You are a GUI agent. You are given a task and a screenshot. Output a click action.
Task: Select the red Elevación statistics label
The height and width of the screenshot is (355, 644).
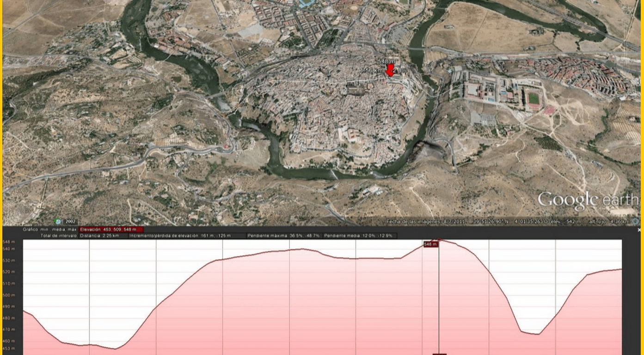point(111,230)
